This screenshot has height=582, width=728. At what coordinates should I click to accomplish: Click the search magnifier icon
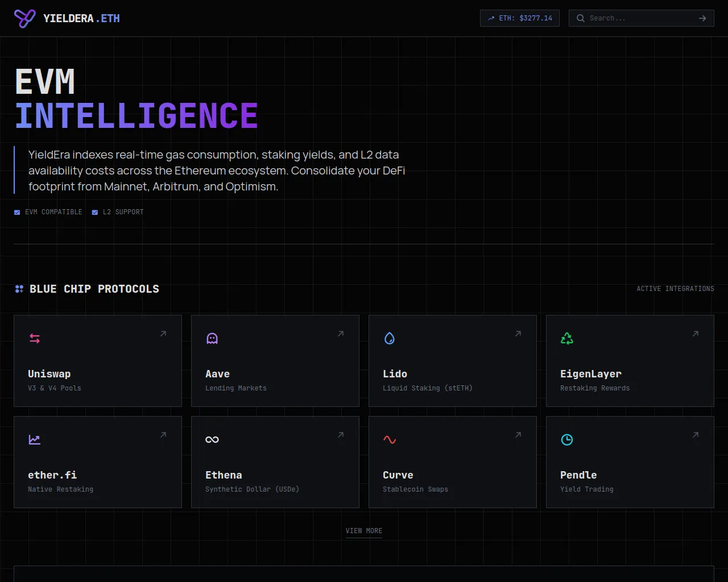(581, 18)
